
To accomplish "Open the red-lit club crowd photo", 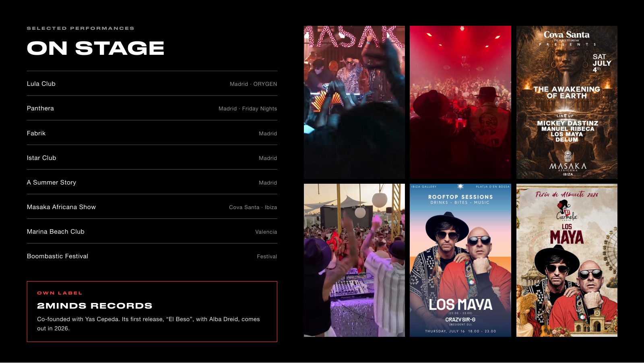I will click(460, 102).
